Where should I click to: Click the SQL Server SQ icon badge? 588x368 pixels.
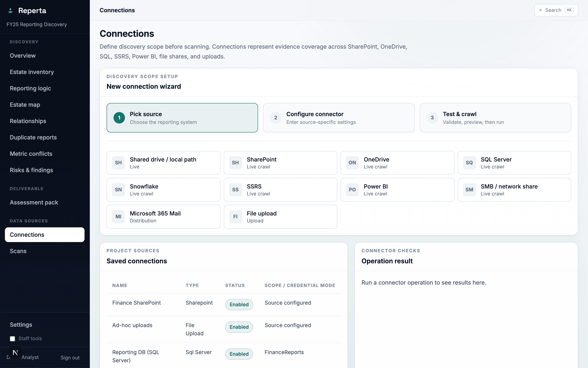(x=469, y=163)
